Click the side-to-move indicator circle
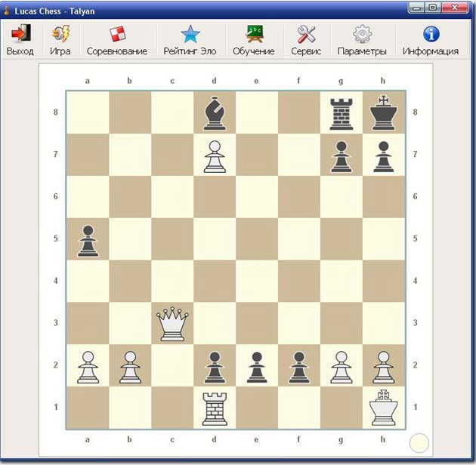This screenshot has width=476, height=465. [419, 443]
